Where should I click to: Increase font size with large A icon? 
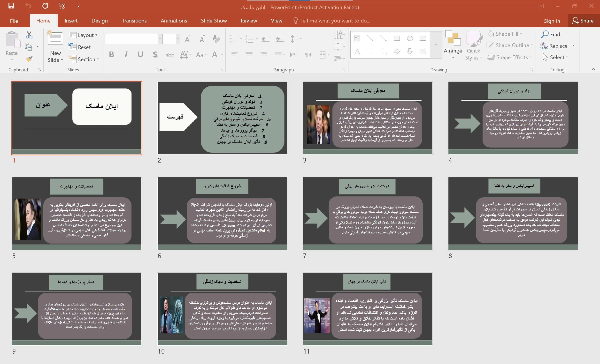pos(187,39)
